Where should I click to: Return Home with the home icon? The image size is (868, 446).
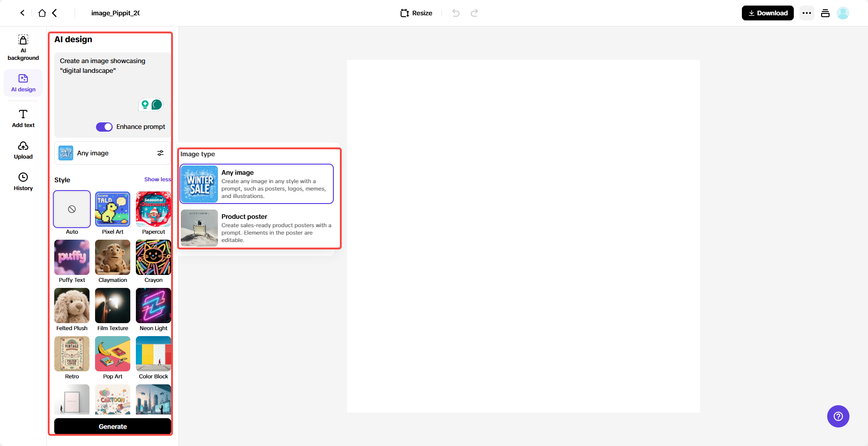[x=42, y=13]
